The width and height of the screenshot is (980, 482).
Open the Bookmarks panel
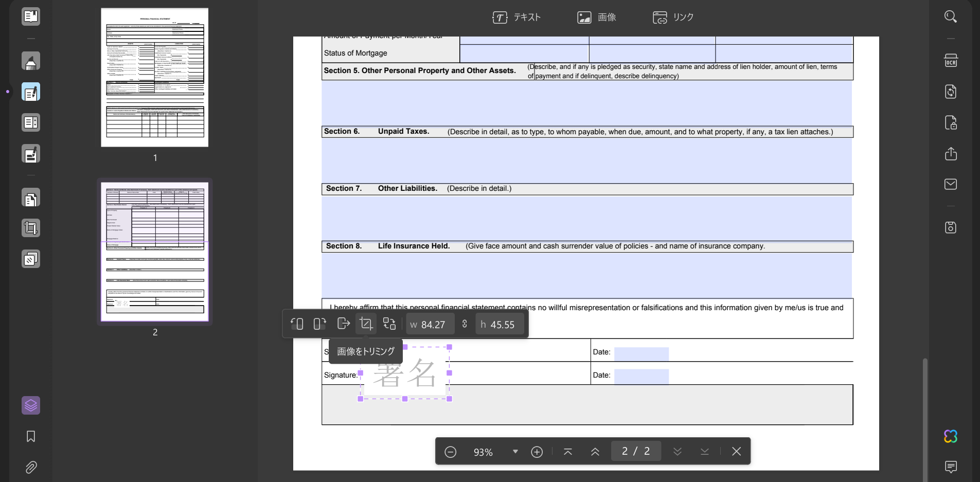click(x=31, y=436)
